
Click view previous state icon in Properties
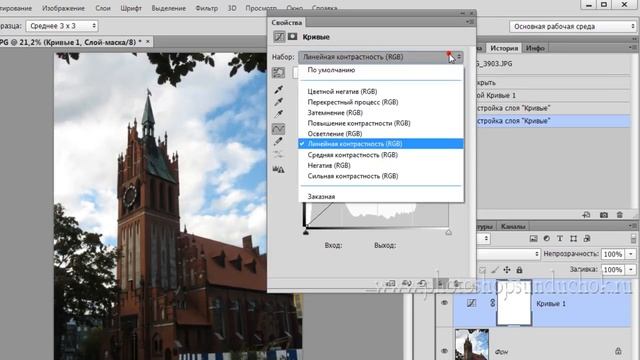407,283
